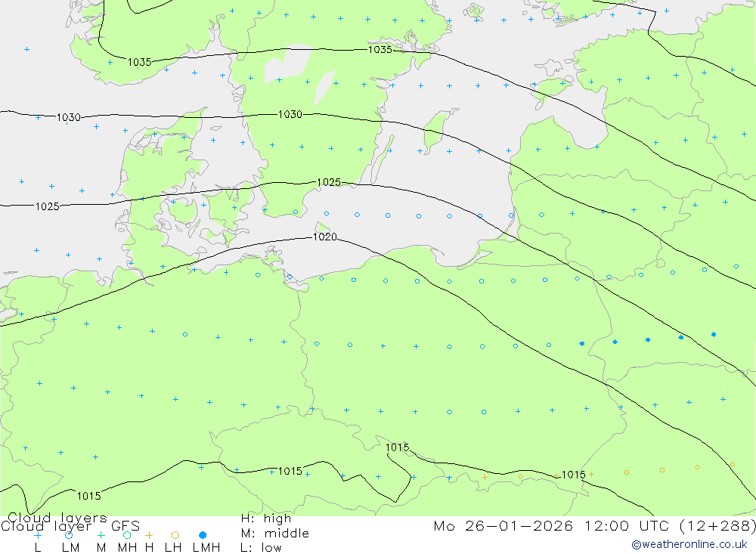Screen dimensions: 756x554
Task: Click the green plus M legend symbol
Action: coord(101,535)
